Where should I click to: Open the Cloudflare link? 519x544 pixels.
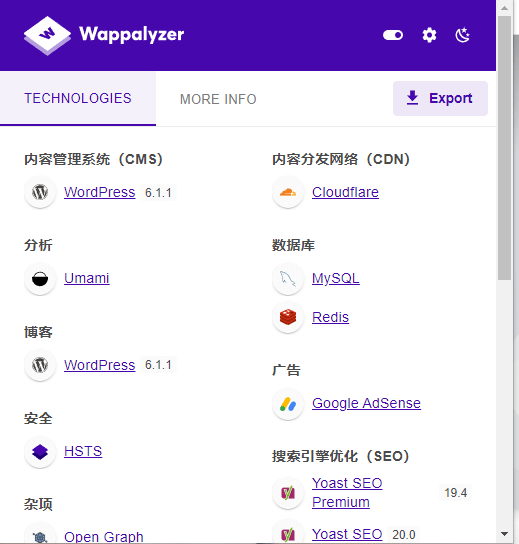(345, 192)
